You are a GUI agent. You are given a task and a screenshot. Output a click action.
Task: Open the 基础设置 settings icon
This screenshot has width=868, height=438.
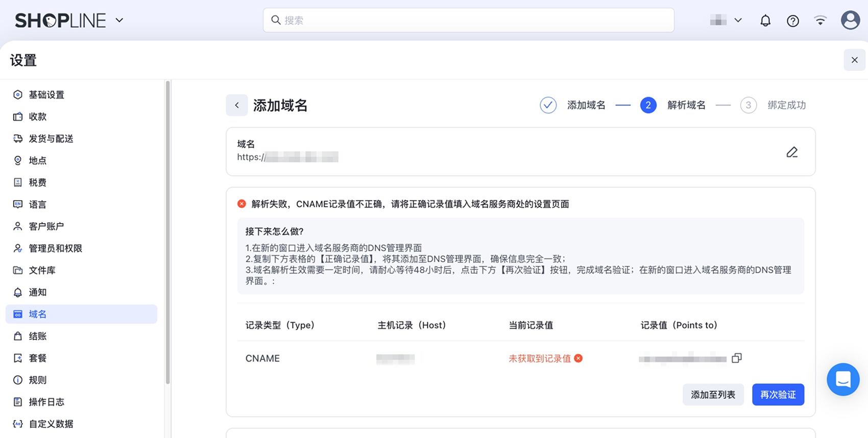[18, 94]
